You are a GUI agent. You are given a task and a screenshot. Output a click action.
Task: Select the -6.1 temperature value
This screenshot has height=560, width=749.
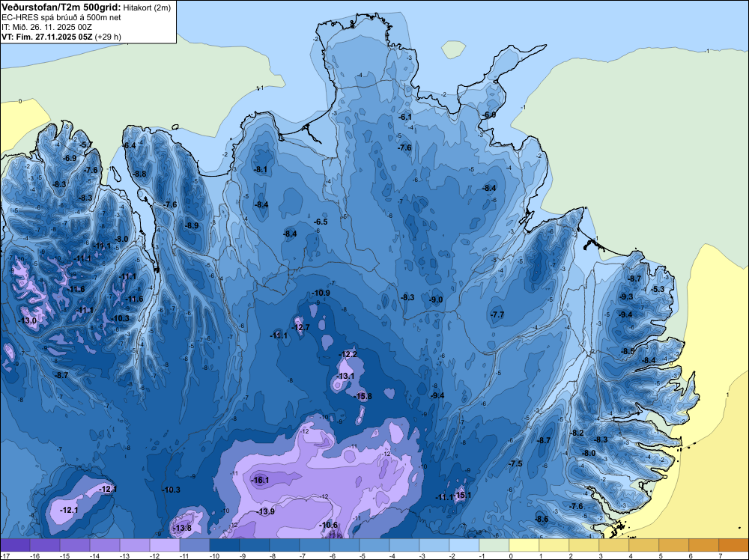click(x=405, y=117)
